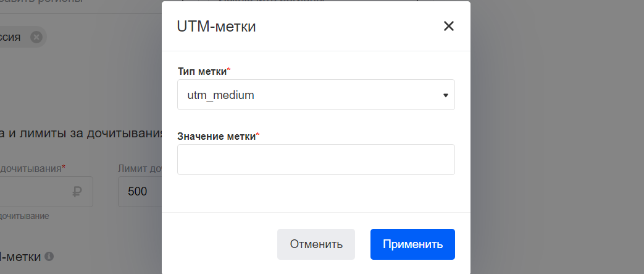Click the limit field containing 500
This screenshot has height=274, width=644.
pyautogui.click(x=140, y=192)
